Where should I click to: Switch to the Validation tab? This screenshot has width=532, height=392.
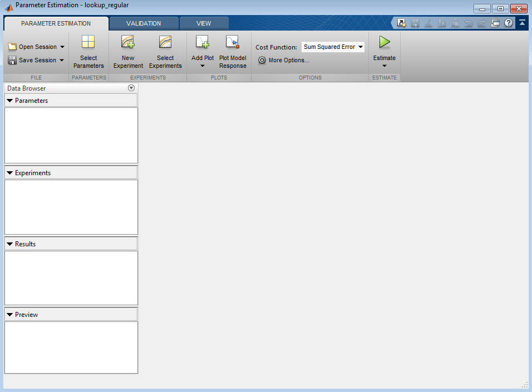coord(144,23)
